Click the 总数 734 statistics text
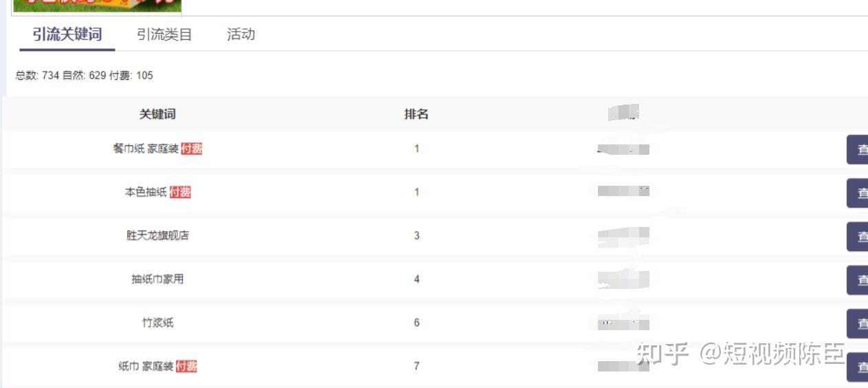This screenshot has height=388, width=868. (37, 76)
